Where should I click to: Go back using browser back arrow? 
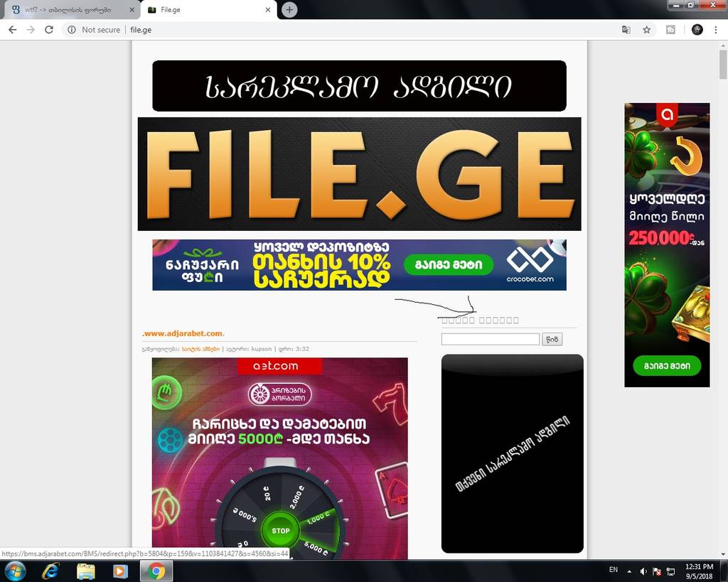(x=13, y=30)
